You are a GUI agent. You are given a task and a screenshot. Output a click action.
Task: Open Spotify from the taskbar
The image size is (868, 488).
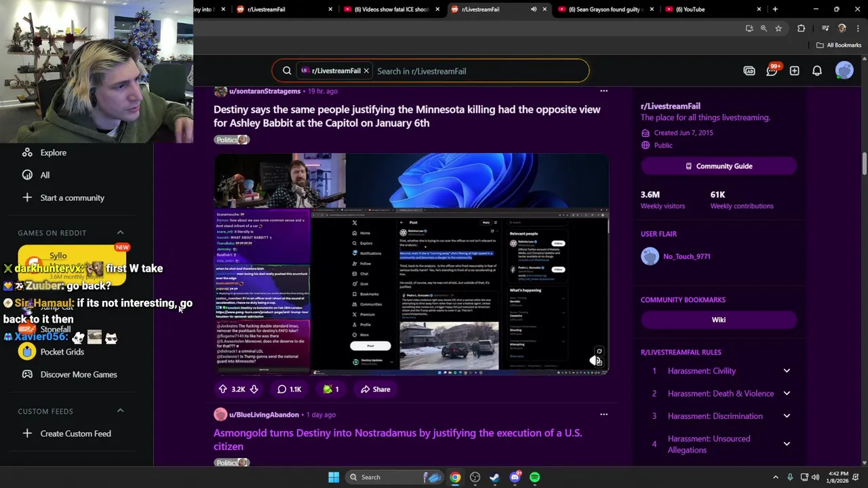535,477
